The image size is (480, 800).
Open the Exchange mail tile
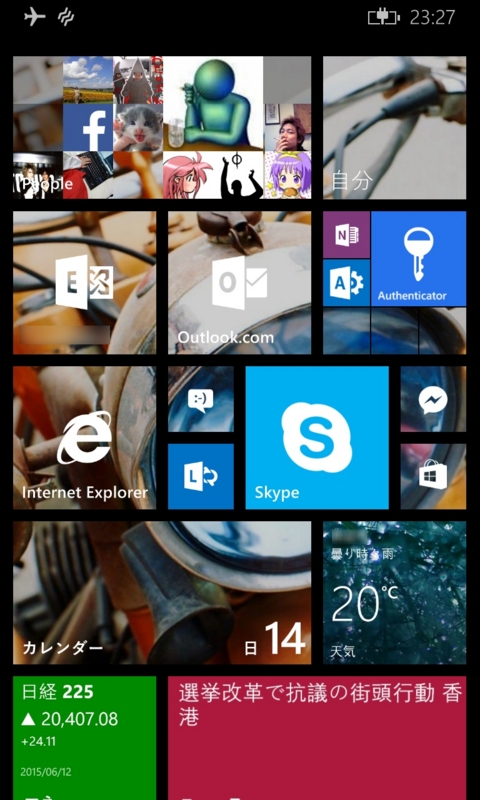(85, 283)
